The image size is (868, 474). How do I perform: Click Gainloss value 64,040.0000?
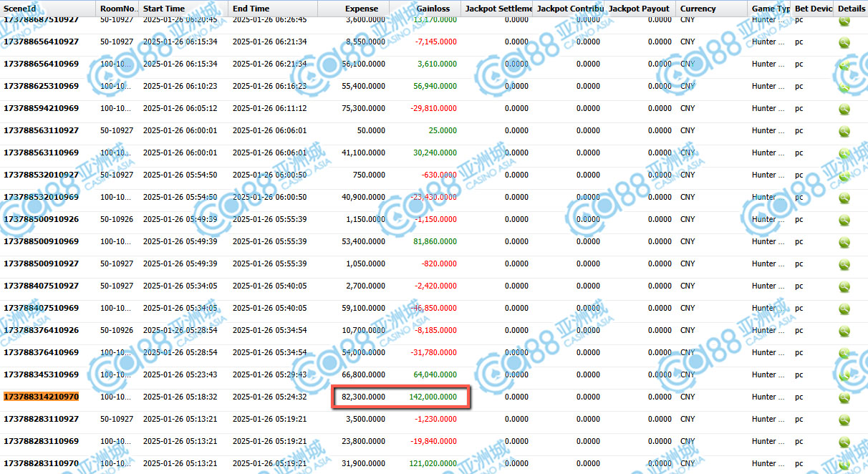click(x=435, y=374)
